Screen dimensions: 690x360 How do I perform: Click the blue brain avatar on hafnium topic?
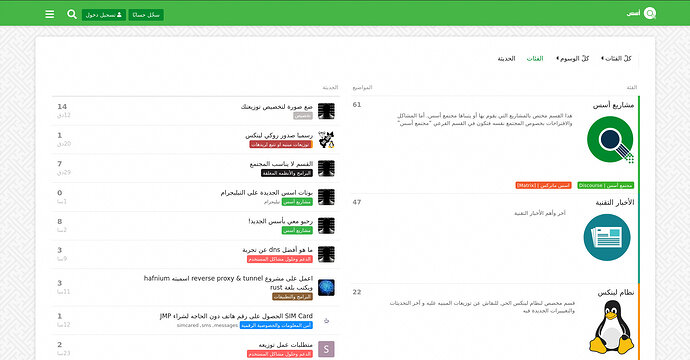[x=326, y=287]
